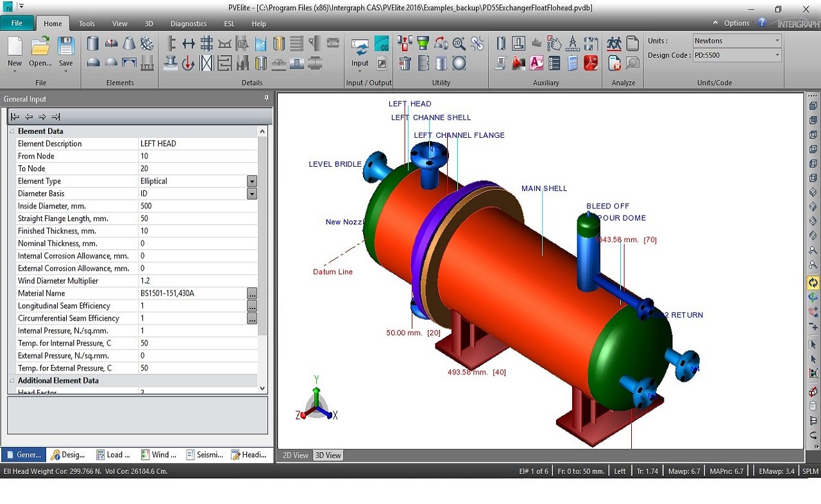The image size is (821, 504).
Task: Open the 3D ribbon tab
Action: [x=149, y=24]
